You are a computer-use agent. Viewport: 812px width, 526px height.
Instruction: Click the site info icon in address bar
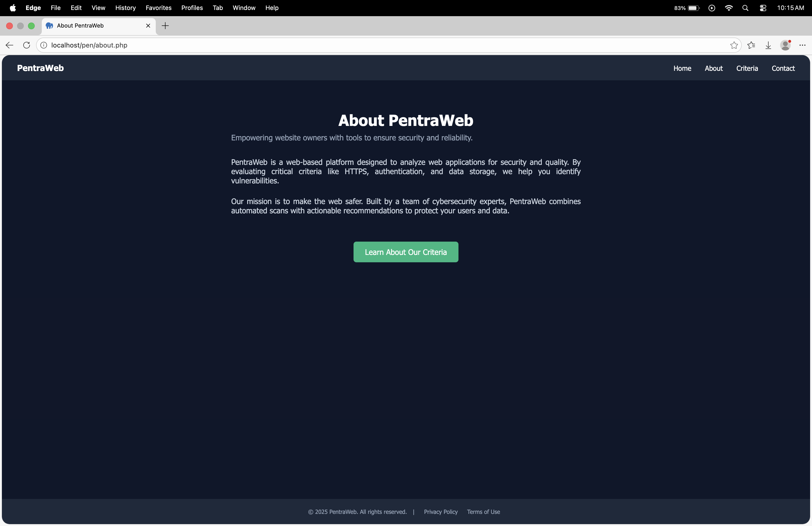tap(44, 45)
